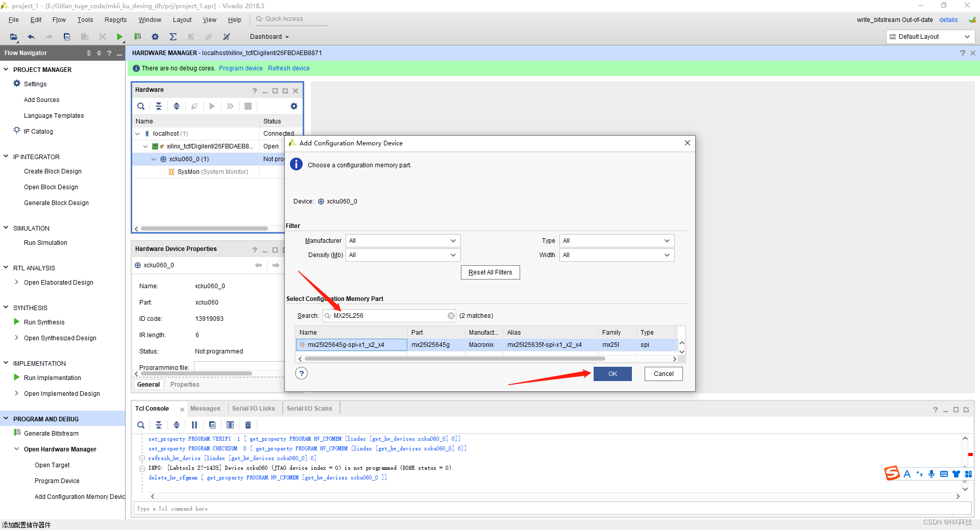Screen dimensions: 980x530
Task: Click the help question icon in dialog
Action: click(x=302, y=373)
